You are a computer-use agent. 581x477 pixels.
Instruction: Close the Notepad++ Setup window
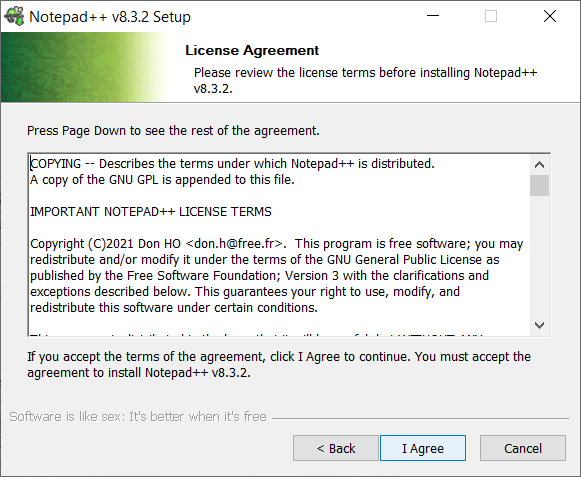(x=550, y=16)
